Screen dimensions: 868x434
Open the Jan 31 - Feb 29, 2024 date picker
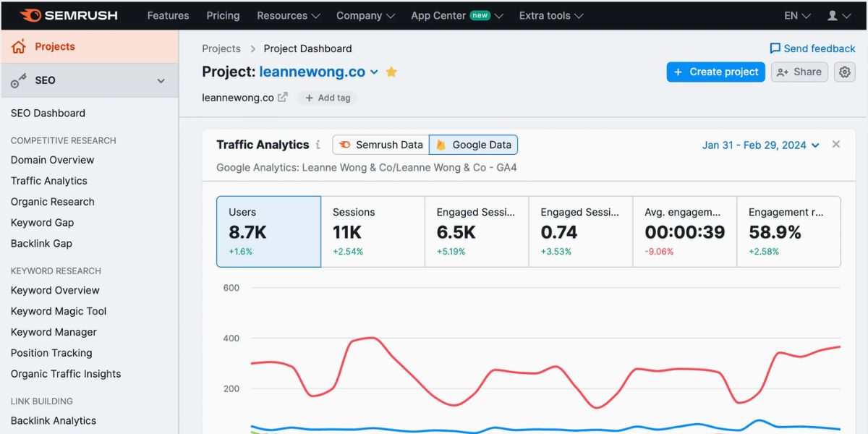pyautogui.click(x=761, y=145)
